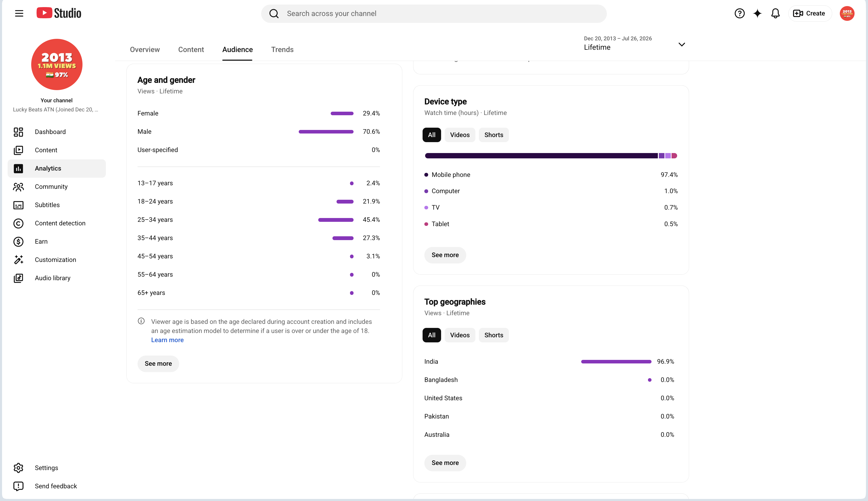Screen dimensions: 868x501
Task: Click the Analytics bar chart icon
Action: pyautogui.click(x=18, y=168)
